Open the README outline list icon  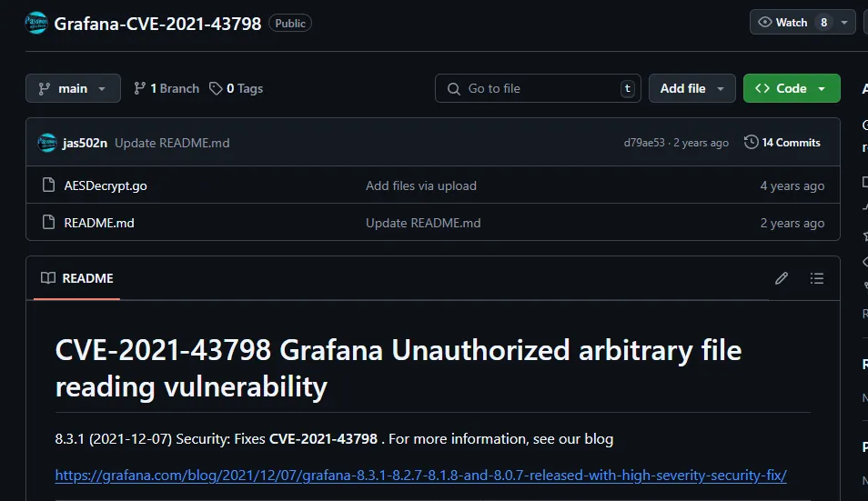817,278
